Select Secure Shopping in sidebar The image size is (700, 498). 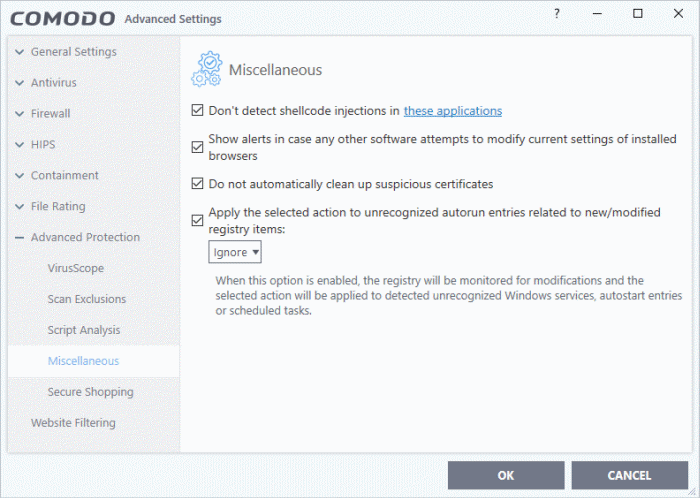90,392
